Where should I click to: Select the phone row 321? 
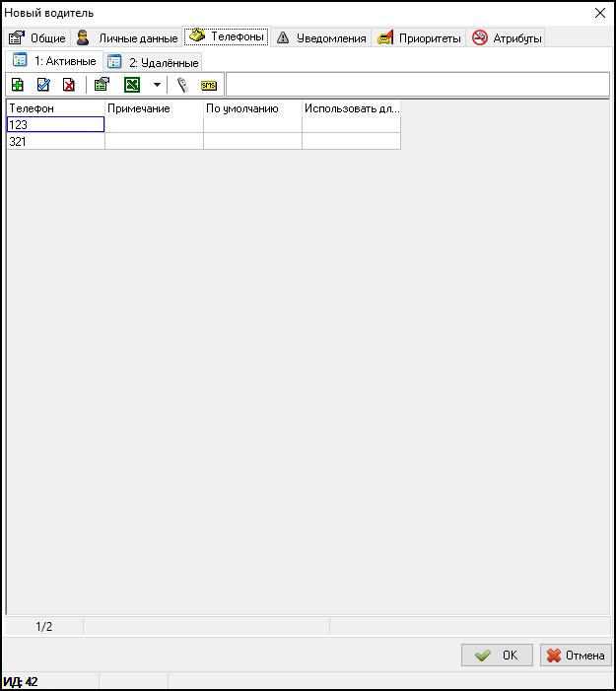pos(54,141)
